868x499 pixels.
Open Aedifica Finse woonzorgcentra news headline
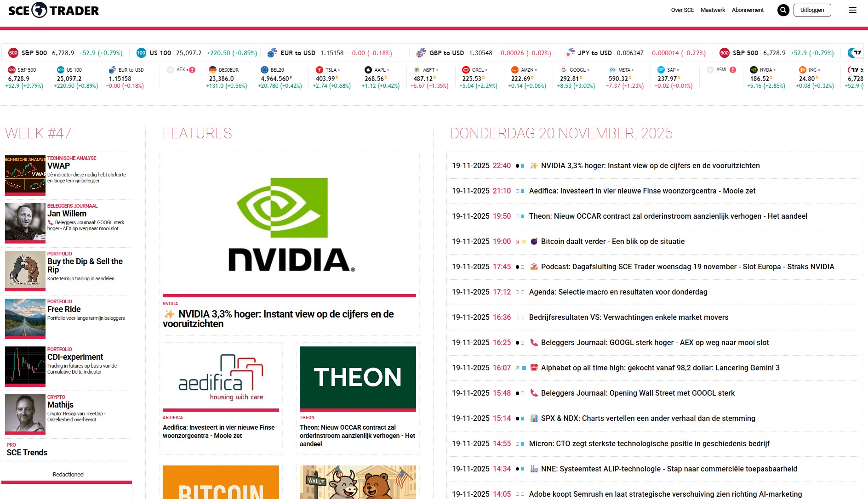pyautogui.click(x=642, y=191)
